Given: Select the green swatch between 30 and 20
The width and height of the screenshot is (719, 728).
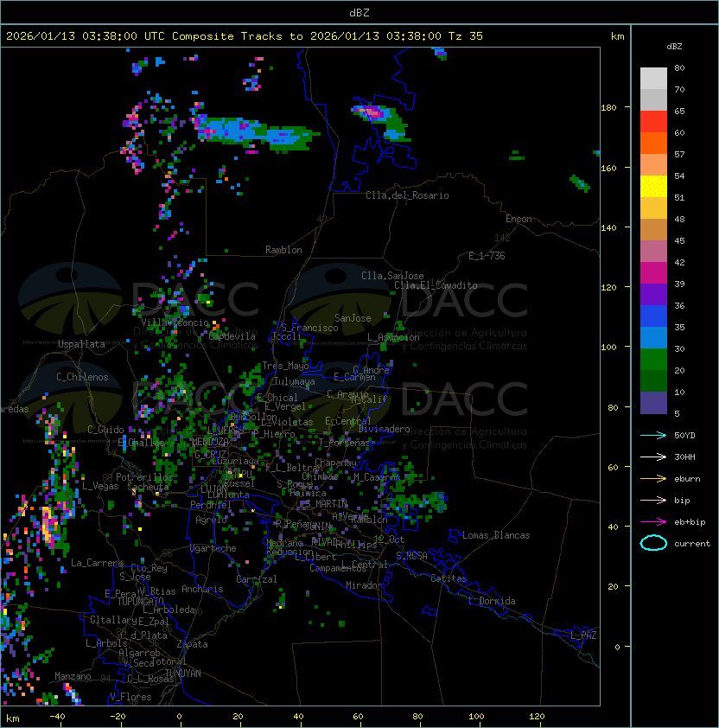Looking at the screenshot, I should [653, 359].
